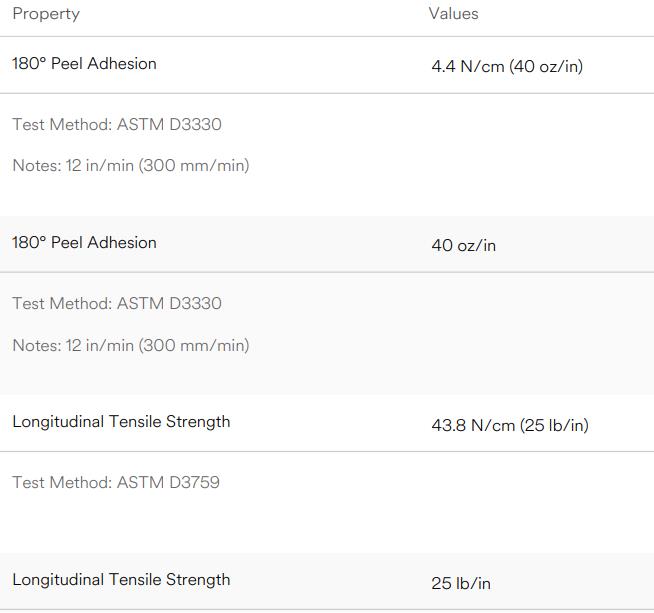This screenshot has width=654, height=613.
Task: Click the 40 oz/in value
Action: (464, 245)
